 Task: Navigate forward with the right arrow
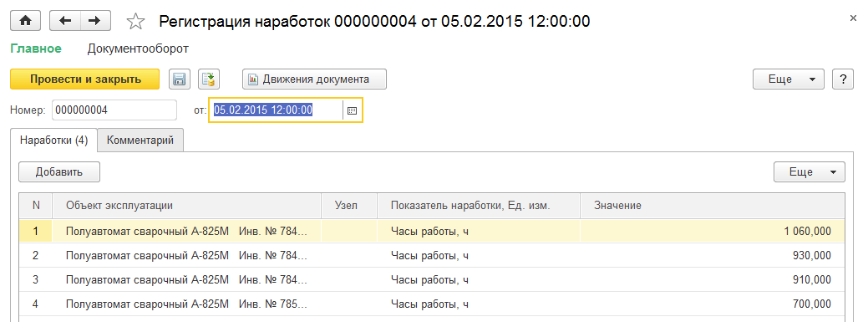(95, 21)
